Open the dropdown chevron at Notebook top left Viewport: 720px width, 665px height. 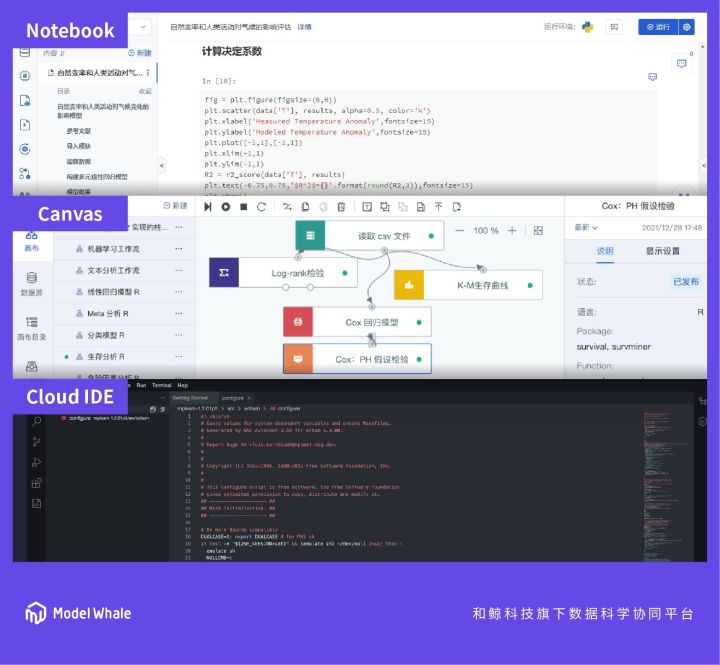tap(143, 27)
